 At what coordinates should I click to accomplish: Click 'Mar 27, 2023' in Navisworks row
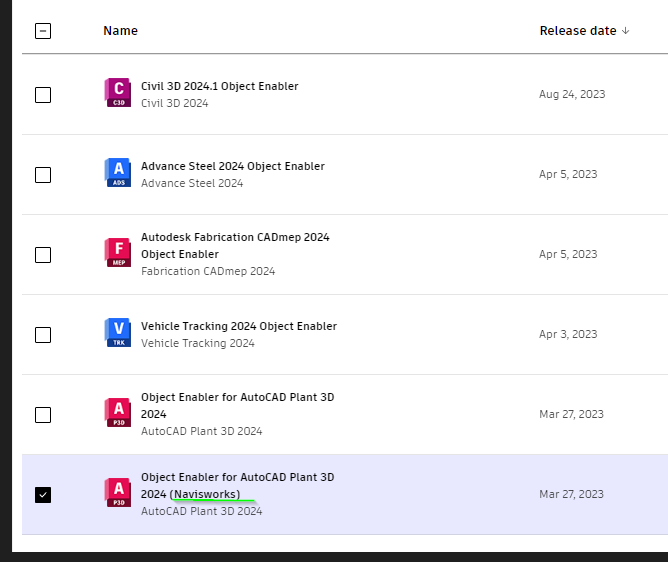571,494
